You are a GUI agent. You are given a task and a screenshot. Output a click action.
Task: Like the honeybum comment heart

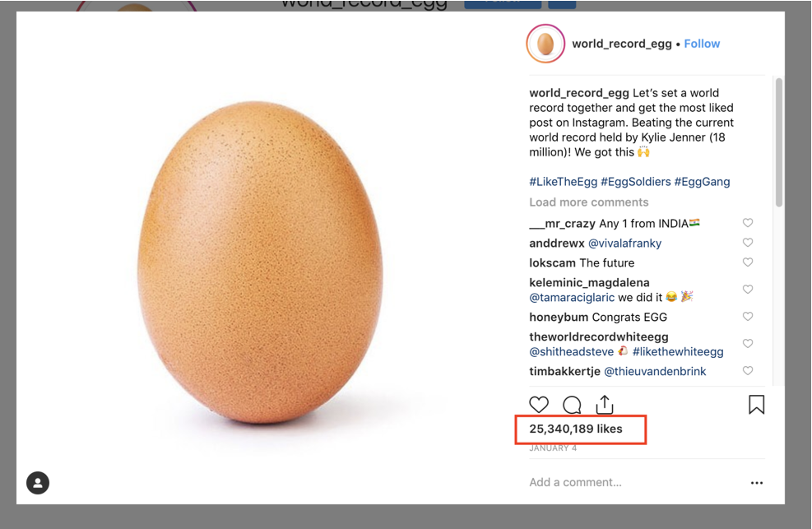[x=748, y=316]
